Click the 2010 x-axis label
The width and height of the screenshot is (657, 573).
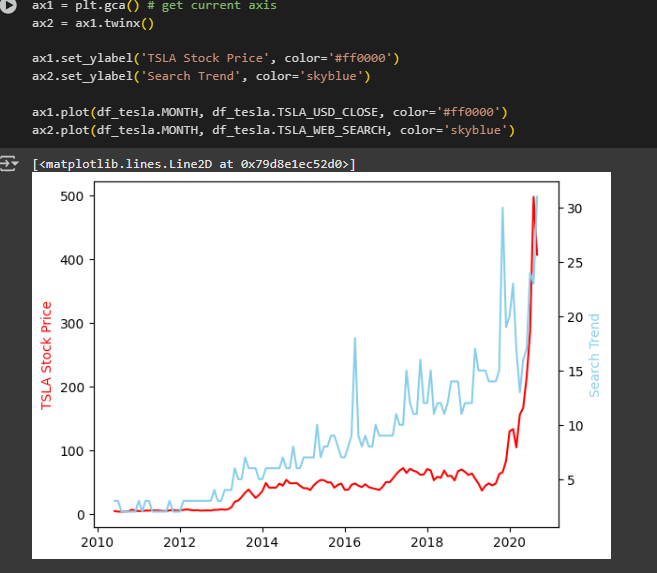pos(97,542)
